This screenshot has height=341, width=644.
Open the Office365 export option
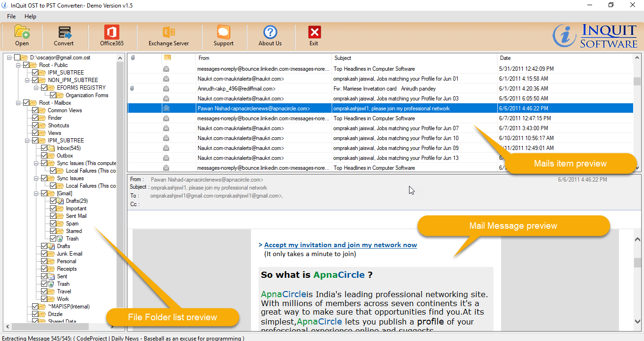[112, 32]
